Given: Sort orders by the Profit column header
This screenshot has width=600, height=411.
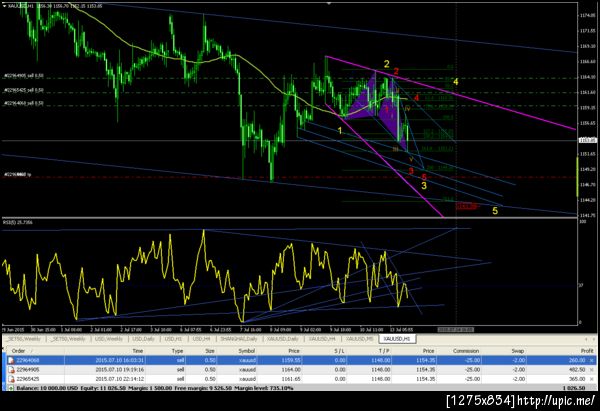Looking at the screenshot, I should tap(587, 351).
